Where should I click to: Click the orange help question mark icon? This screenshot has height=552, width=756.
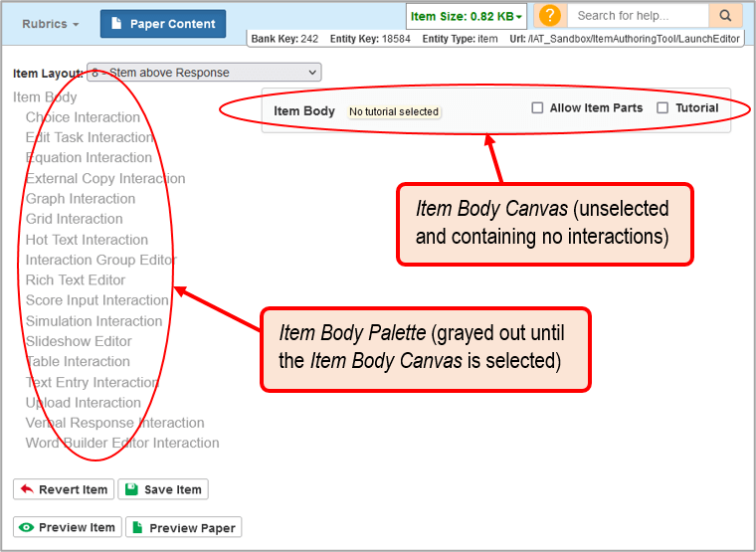(x=550, y=16)
